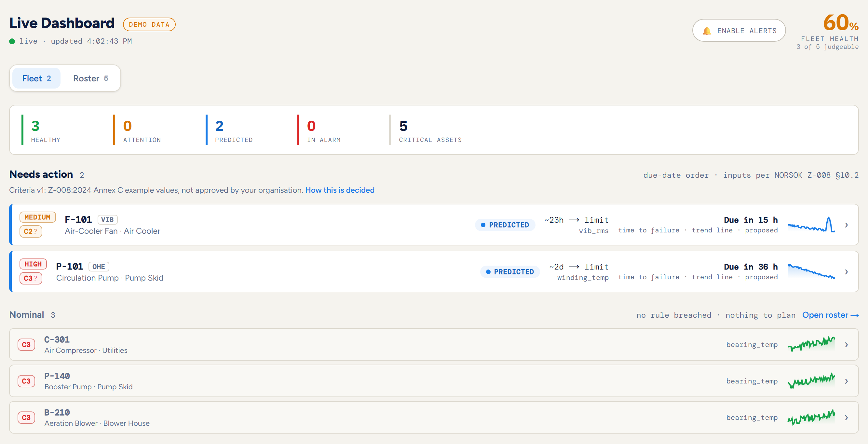Viewport: 868px width, 444px height.
Task: Click the 60% Fleet Health figure
Action: [x=840, y=23]
